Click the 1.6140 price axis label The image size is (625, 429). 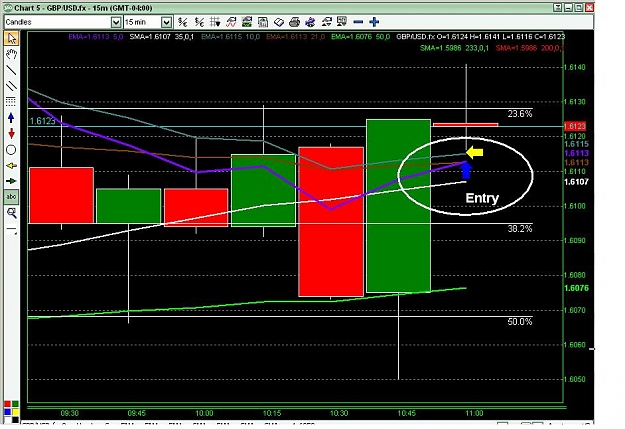tap(575, 67)
